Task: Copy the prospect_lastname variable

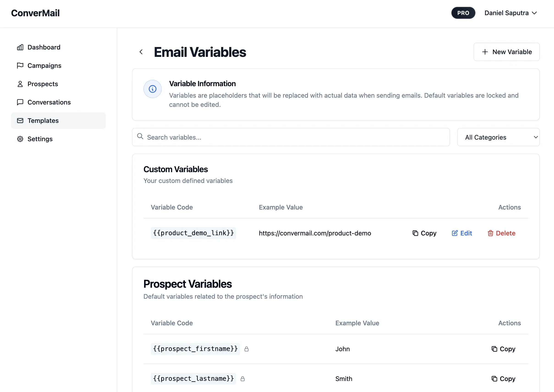Action: coord(503,379)
